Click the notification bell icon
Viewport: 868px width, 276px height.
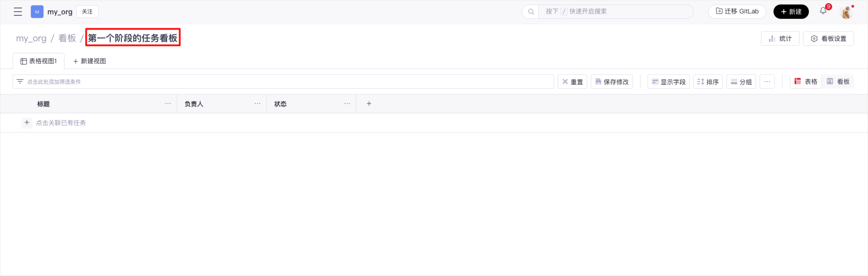(823, 11)
